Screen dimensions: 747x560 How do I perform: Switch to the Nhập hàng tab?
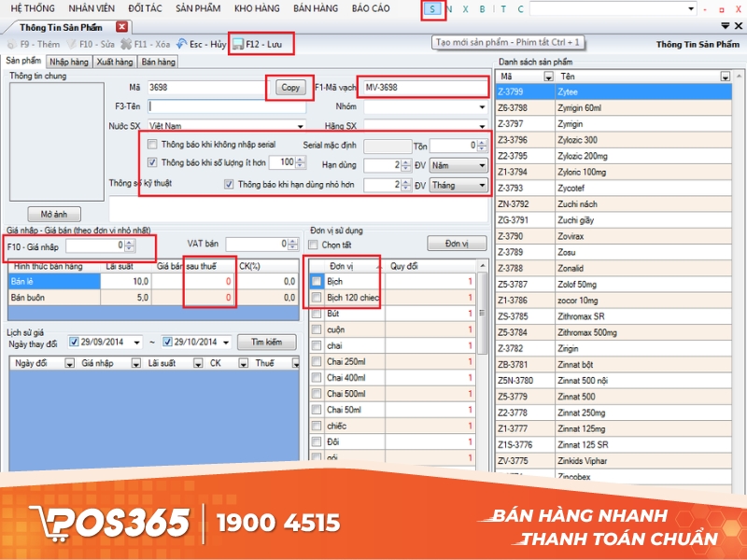[x=69, y=62]
